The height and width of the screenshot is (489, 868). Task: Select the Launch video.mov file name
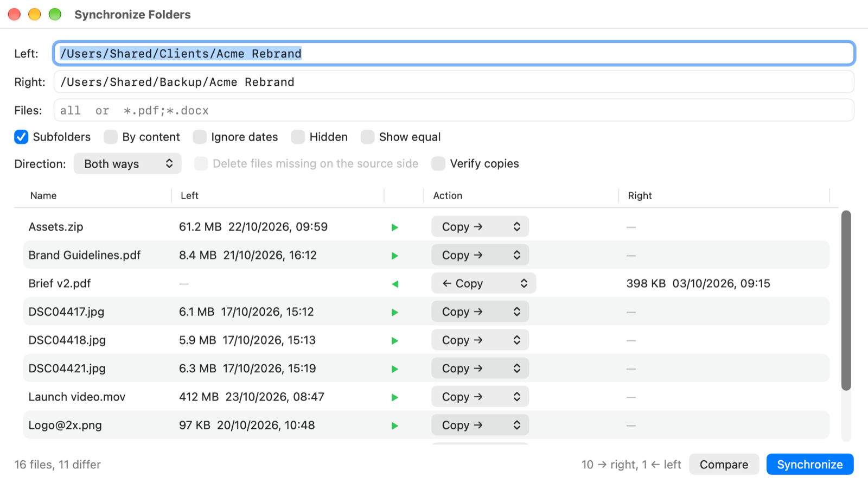(x=77, y=397)
